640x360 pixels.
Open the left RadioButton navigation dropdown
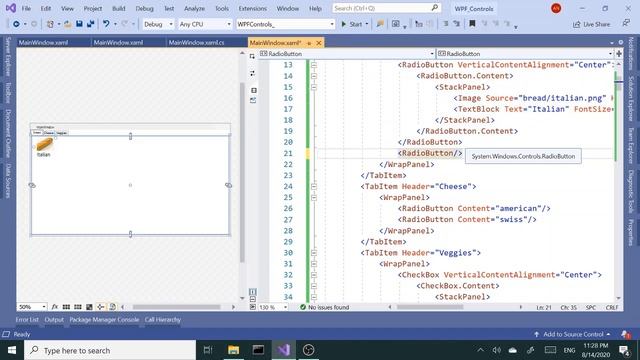[347, 53]
